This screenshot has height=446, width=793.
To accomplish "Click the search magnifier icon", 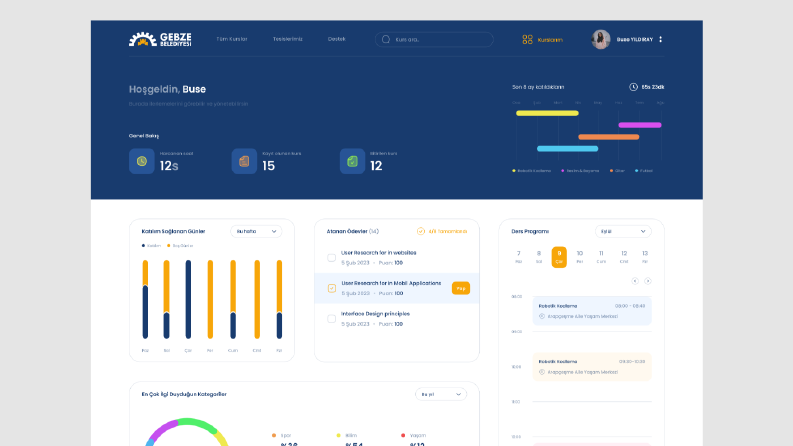I will [x=386, y=39].
